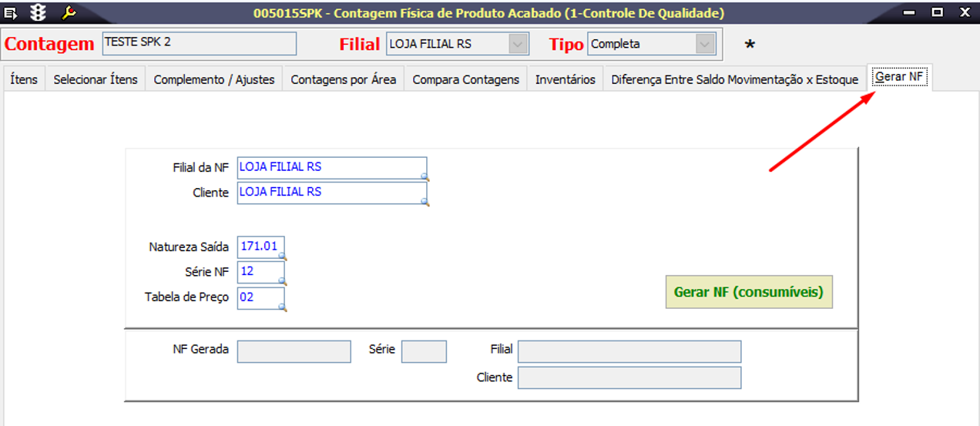Open the Selecionar Ítens tab
980x426 pixels.
96,79
